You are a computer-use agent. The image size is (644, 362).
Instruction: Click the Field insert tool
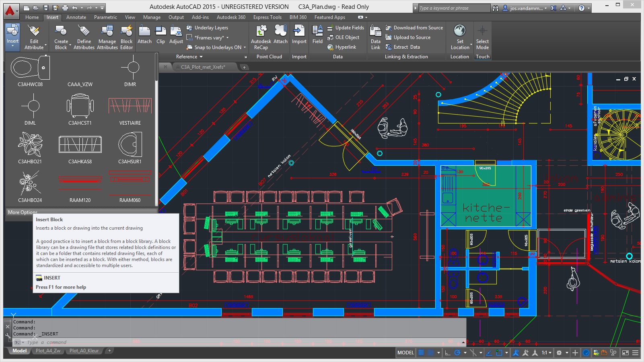coord(317,35)
